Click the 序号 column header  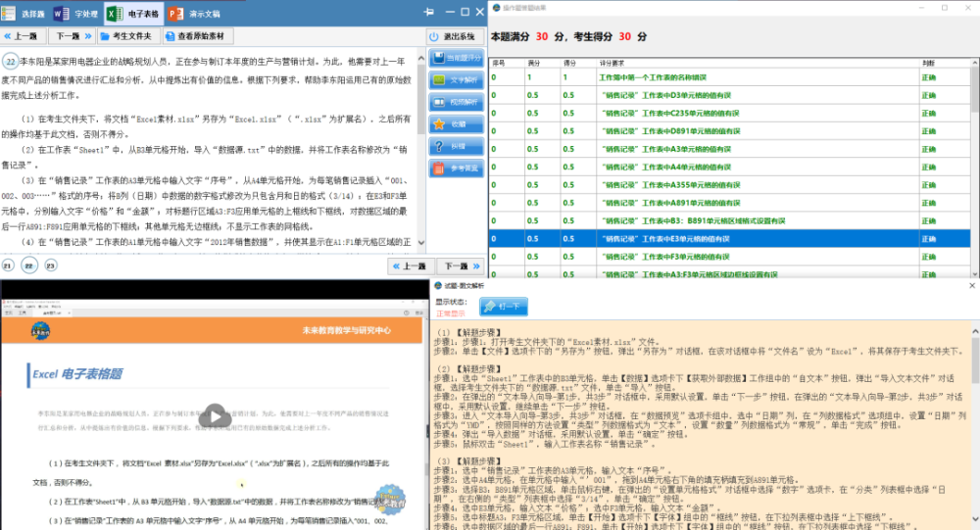[x=507, y=63]
